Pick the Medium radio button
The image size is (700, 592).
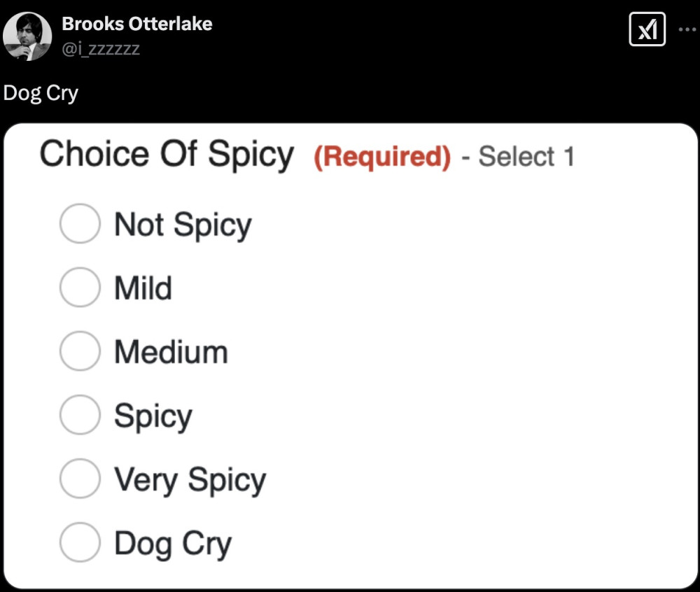click(80, 351)
